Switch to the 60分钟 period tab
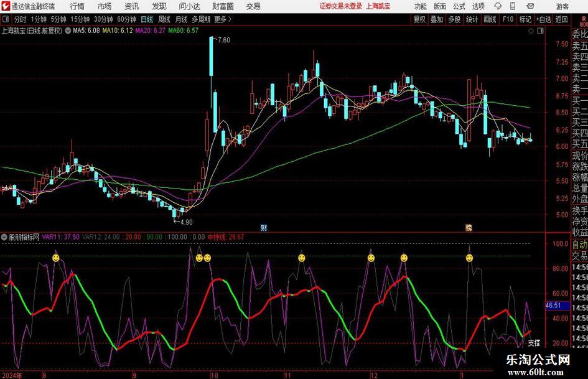The height and width of the screenshot is (379, 588). click(x=126, y=19)
